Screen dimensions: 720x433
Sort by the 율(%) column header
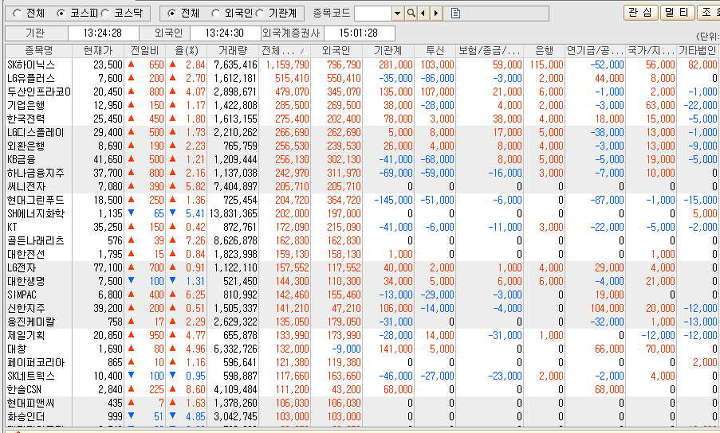(186, 51)
